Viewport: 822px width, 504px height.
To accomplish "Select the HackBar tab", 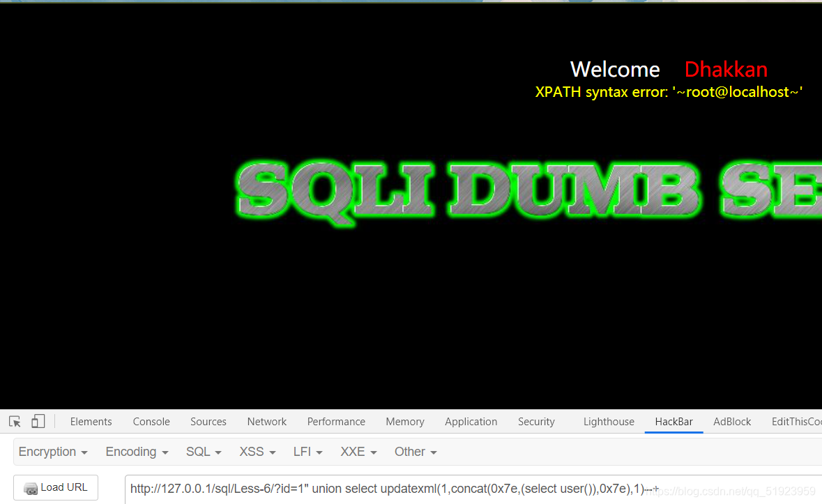I will pyautogui.click(x=673, y=422).
